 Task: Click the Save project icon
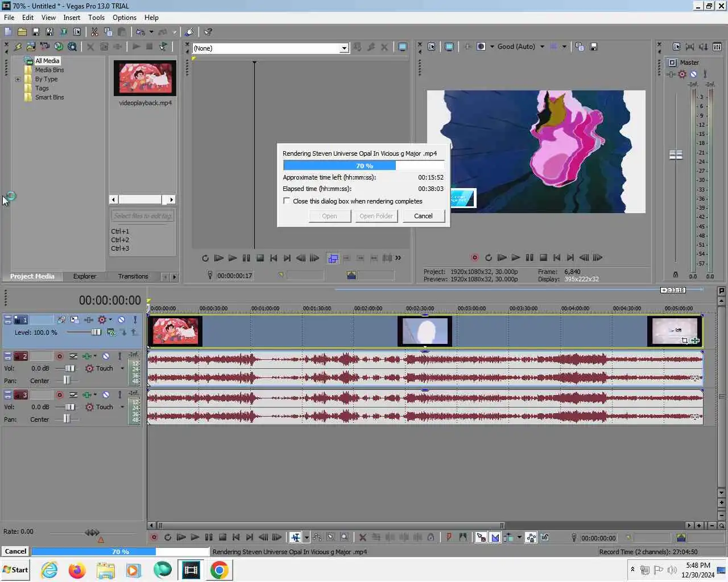tap(36, 32)
